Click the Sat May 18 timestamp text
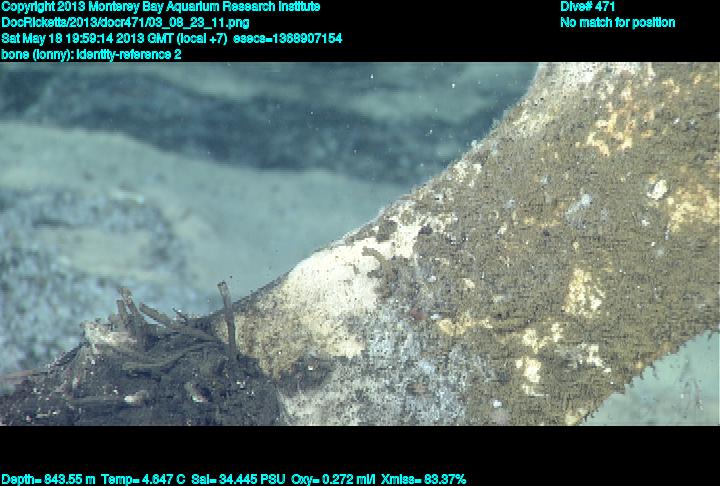The image size is (720, 486). pos(114,39)
